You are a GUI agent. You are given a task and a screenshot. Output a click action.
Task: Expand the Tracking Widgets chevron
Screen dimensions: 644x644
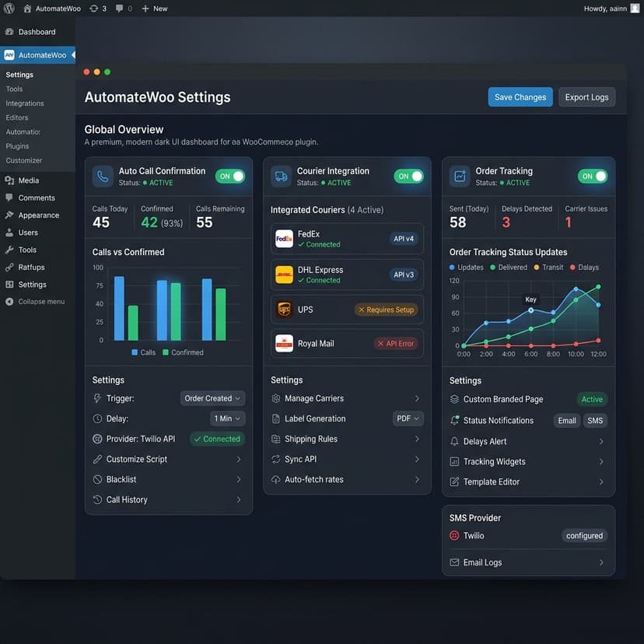(x=601, y=462)
